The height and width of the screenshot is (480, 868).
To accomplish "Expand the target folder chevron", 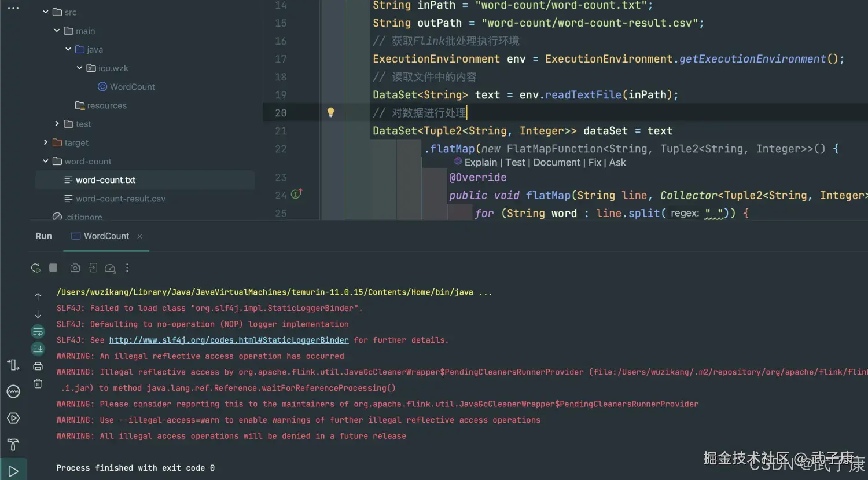I will pos(45,142).
